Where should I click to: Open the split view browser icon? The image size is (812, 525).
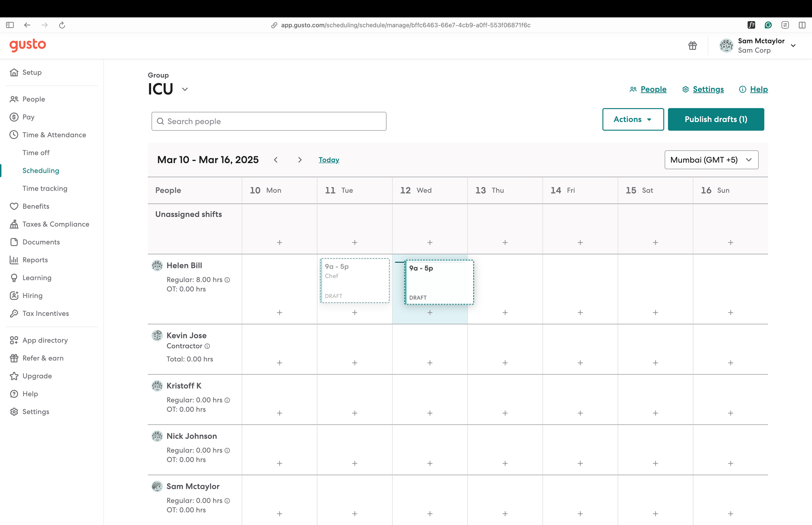[802, 25]
